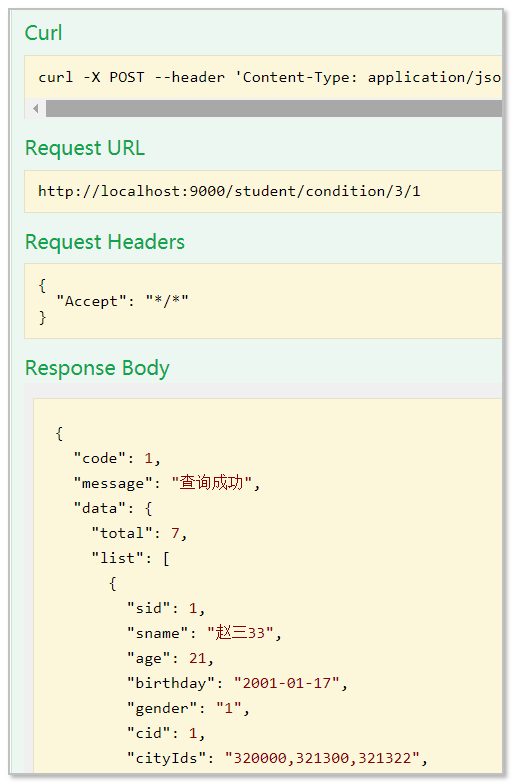Click the "sname" value 赵三33

tap(240, 633)
